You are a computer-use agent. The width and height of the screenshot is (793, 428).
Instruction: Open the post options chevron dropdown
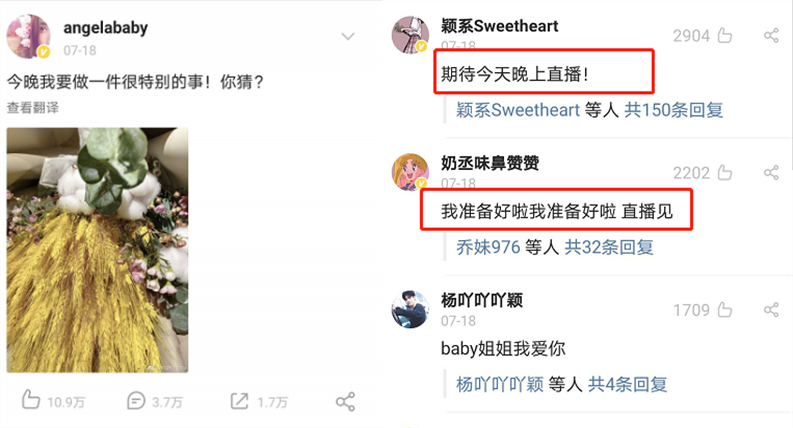(347, 36)
